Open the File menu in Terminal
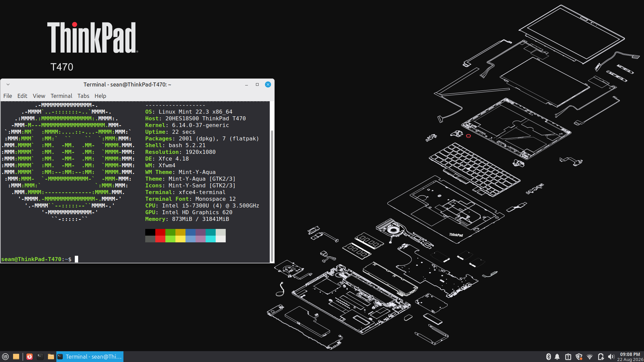Image resolution: width=644 pixels, height=362 pixels. point(8,96)
